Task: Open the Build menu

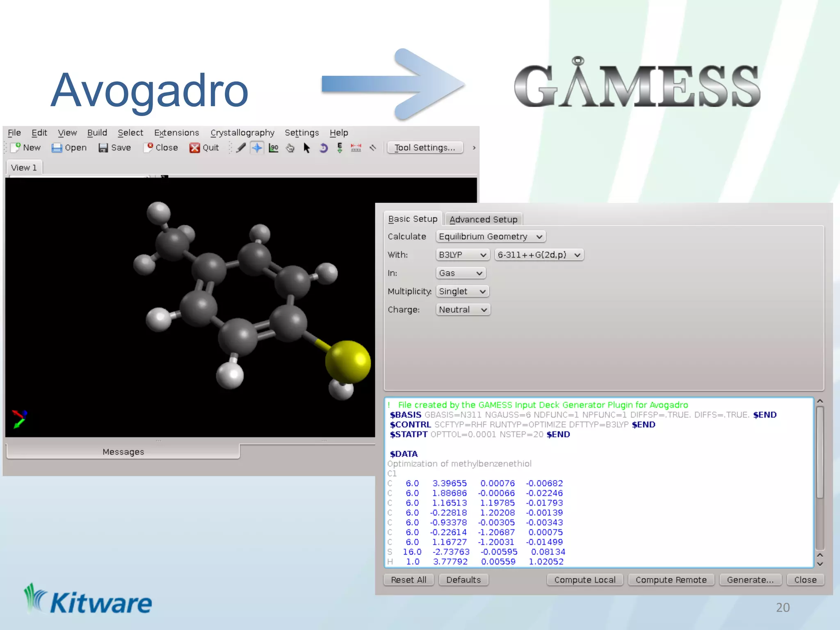Action: pyautogui.click(x=97, y=133)
